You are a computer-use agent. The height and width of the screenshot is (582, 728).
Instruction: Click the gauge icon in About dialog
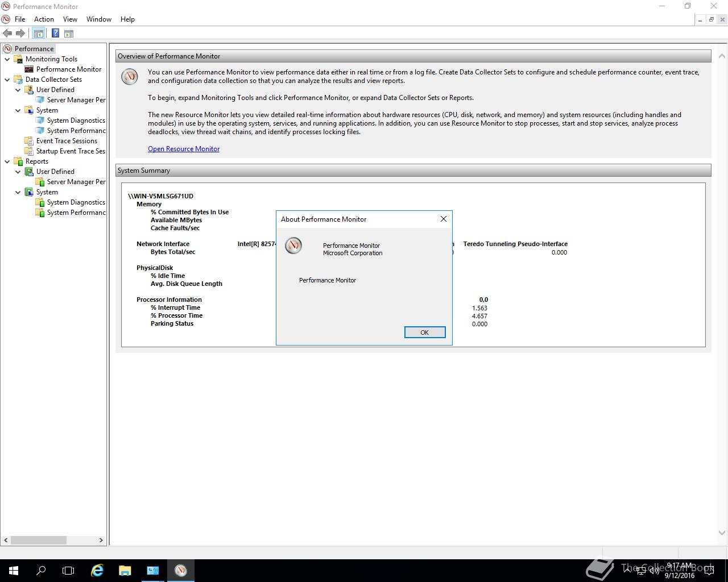tap(293, 246)
